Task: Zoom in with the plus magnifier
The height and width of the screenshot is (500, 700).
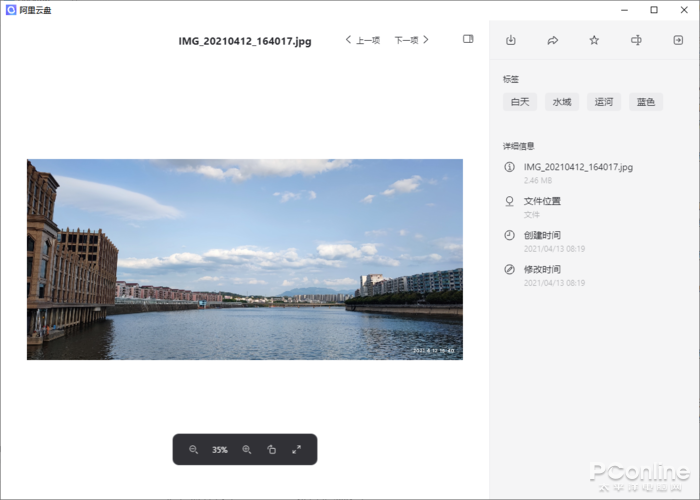Action: pos(246,450)
